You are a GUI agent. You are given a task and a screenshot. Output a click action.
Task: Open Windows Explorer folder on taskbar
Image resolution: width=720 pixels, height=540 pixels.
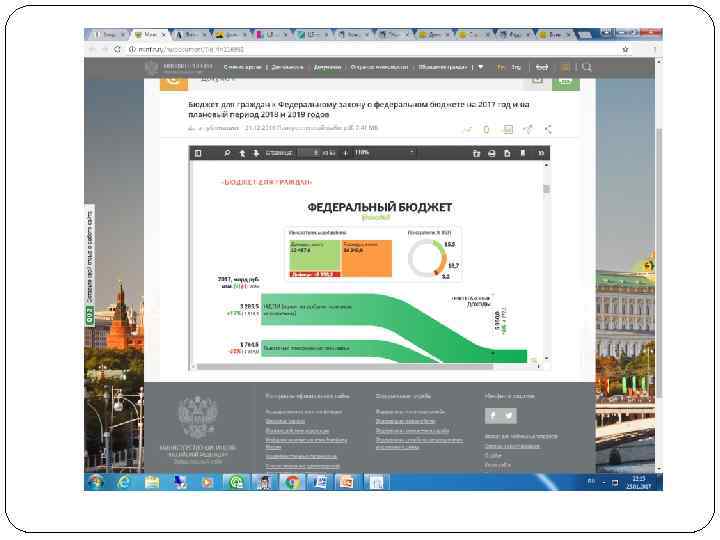click(x=152, y=482)
